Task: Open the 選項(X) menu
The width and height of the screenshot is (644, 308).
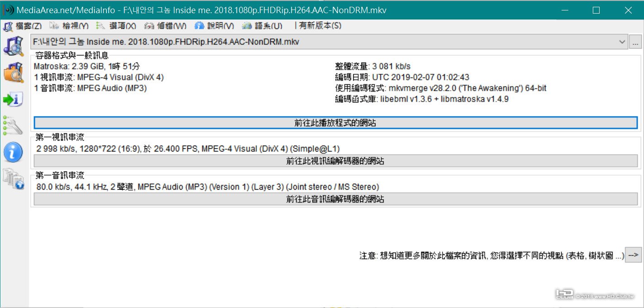Action: 116,26
